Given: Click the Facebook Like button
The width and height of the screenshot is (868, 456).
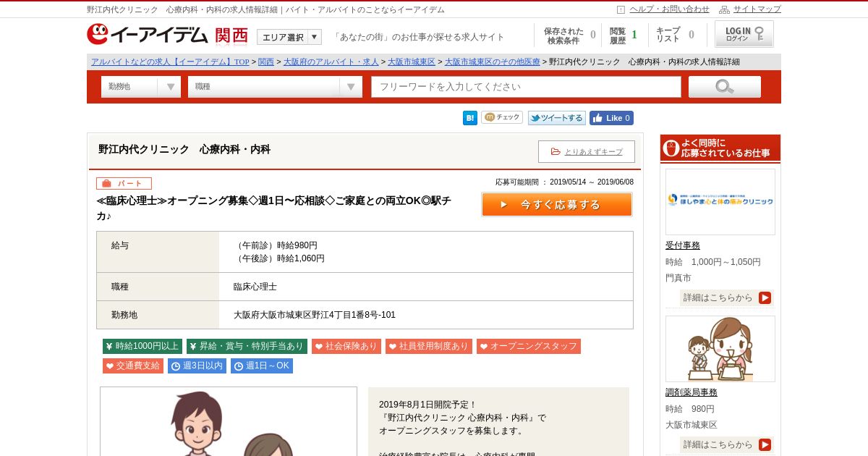Looking at the screenshot, I should (611, 118).
